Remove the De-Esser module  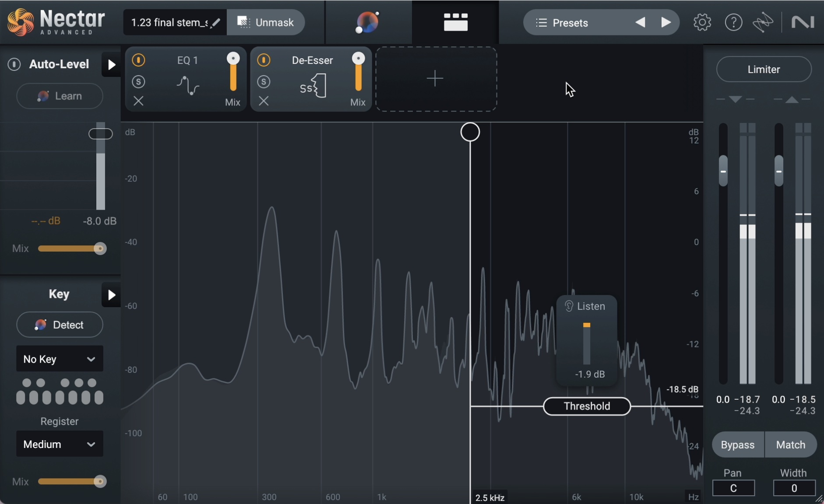click(264, 101)
